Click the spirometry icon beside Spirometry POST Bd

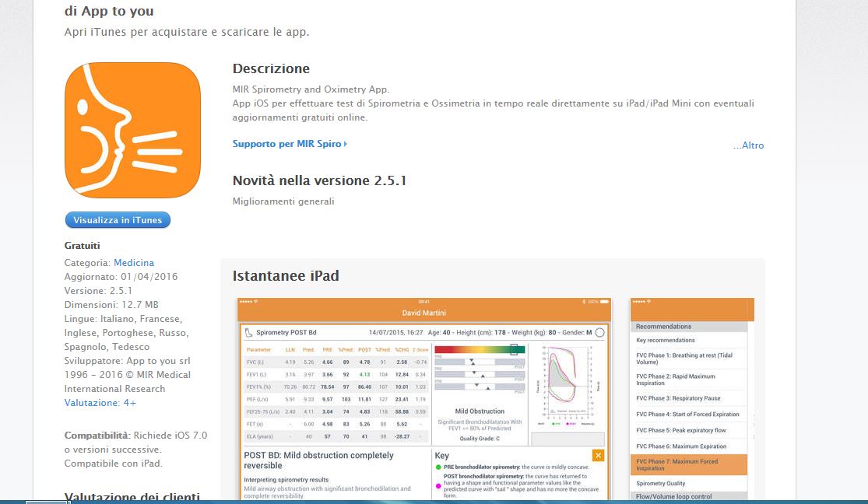click(248, 332)
